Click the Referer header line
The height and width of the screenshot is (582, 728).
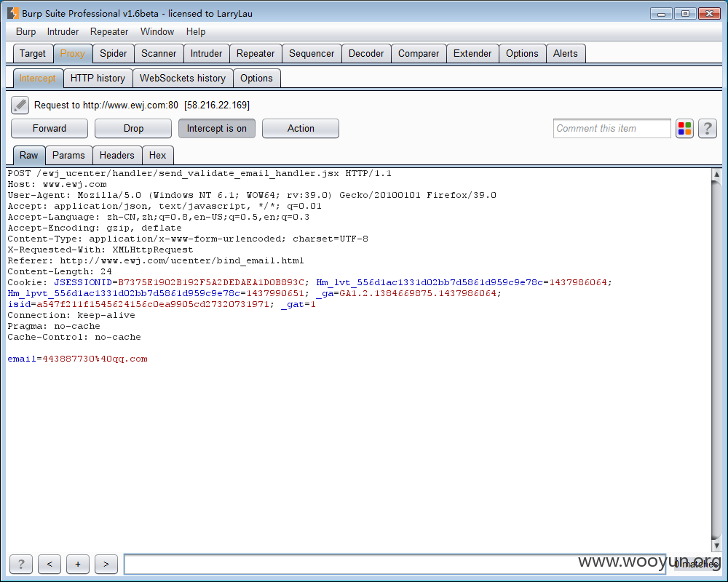tap(156, 260)
